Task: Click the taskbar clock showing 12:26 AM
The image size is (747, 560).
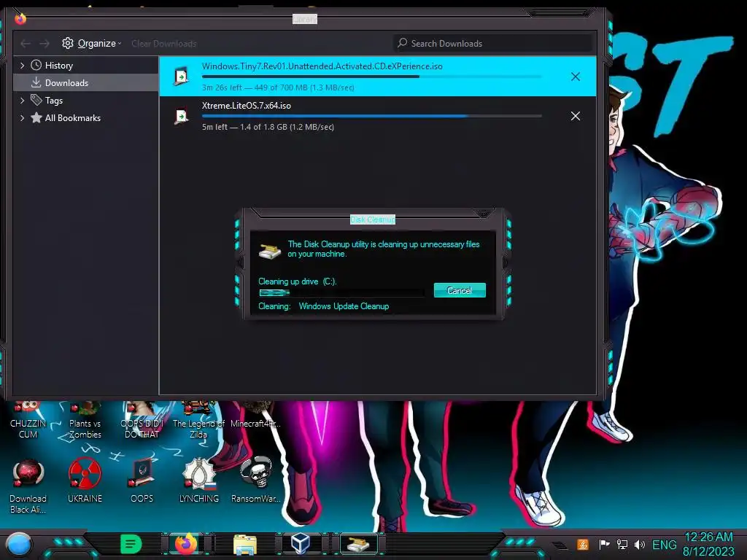Action: (708, 544)
